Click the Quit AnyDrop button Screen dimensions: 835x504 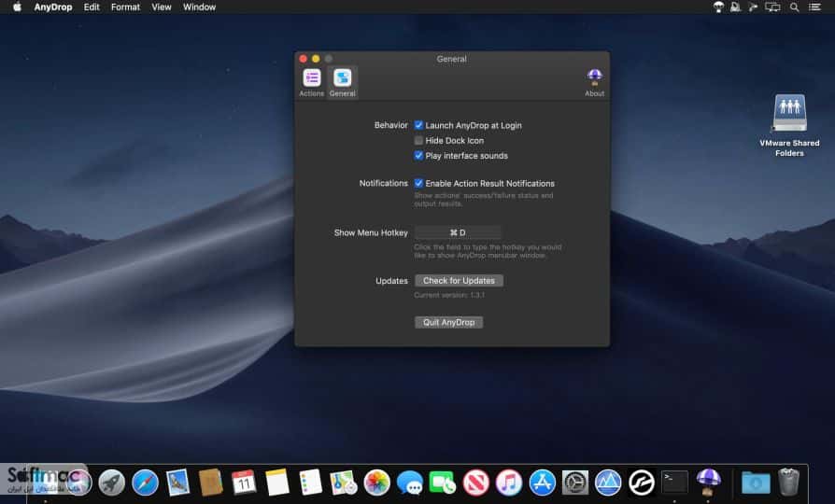[448, 322]
